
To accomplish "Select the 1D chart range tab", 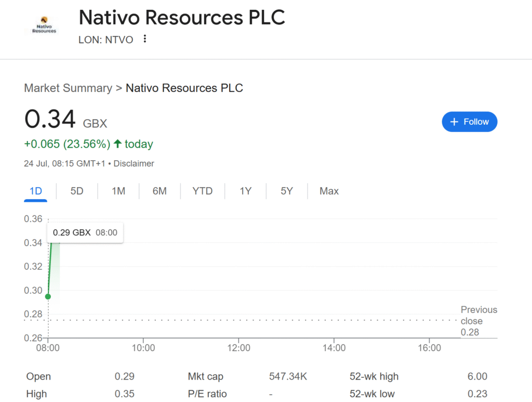I will click(35, 191).
